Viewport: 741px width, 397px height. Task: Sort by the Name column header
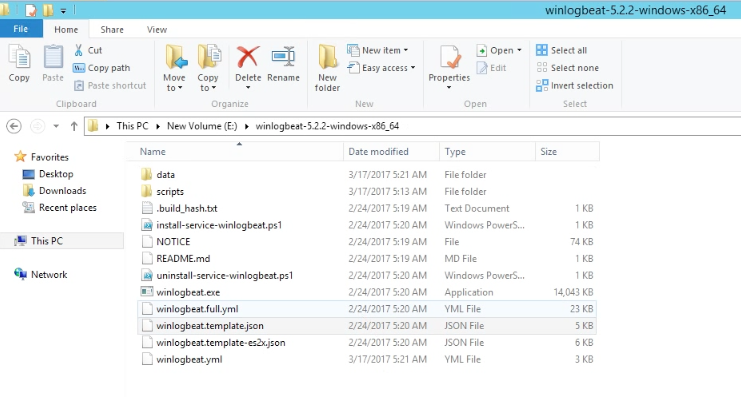[234, 152]
